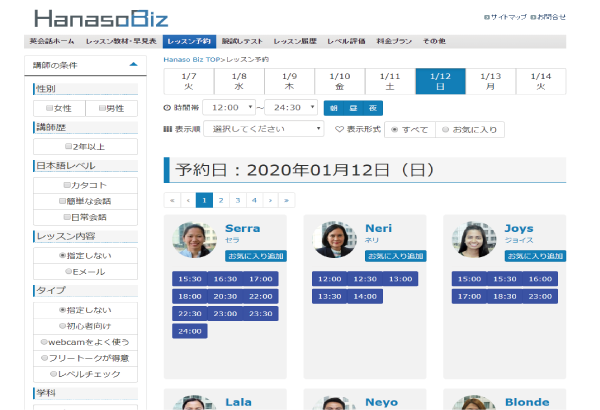Enable the 2年以上 teaching experience filter
600x410 pixels.
coord(68,146)
